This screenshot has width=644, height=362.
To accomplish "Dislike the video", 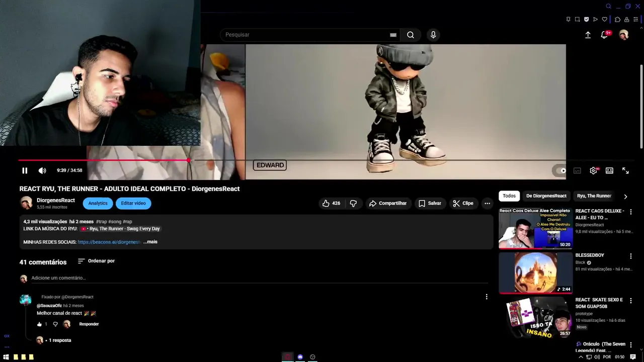I will (353, 203).
